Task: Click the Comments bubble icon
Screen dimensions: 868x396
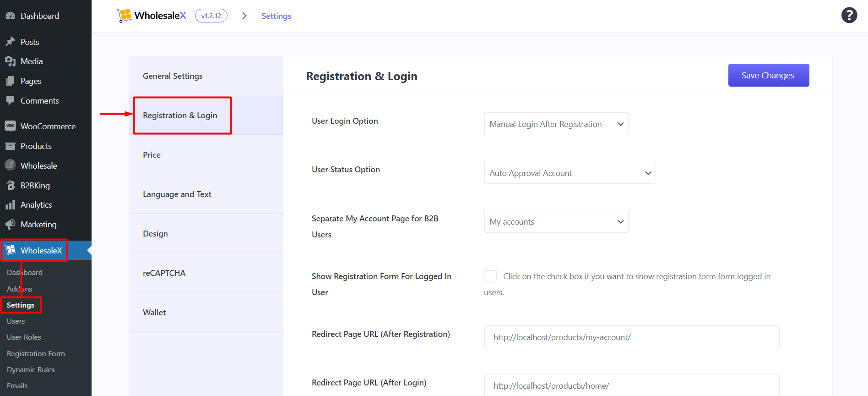Action: coord(11,100)
